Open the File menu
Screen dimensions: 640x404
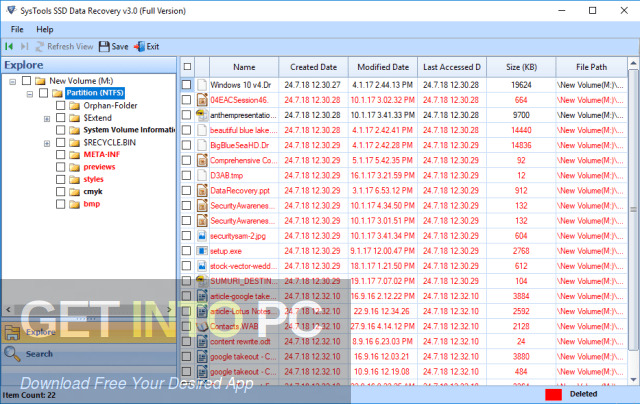pos(17,29)
